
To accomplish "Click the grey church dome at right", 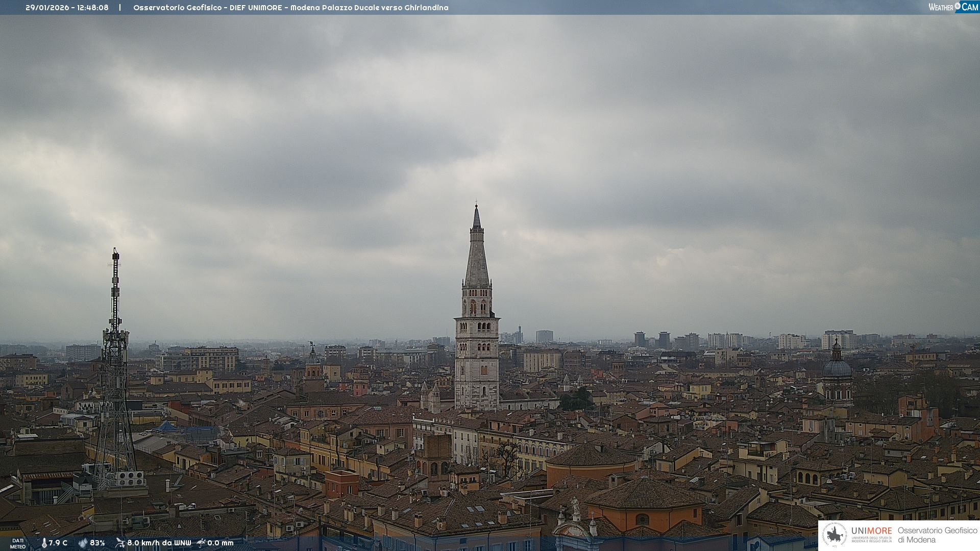I will (x=837, y=367).
